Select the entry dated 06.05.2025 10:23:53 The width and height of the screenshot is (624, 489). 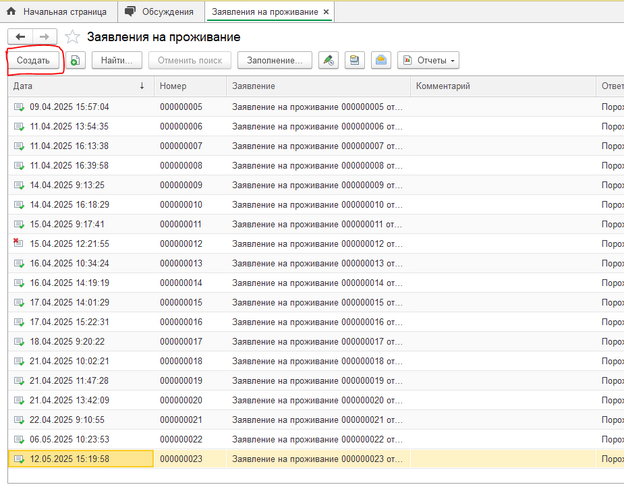tap(316, 439)
